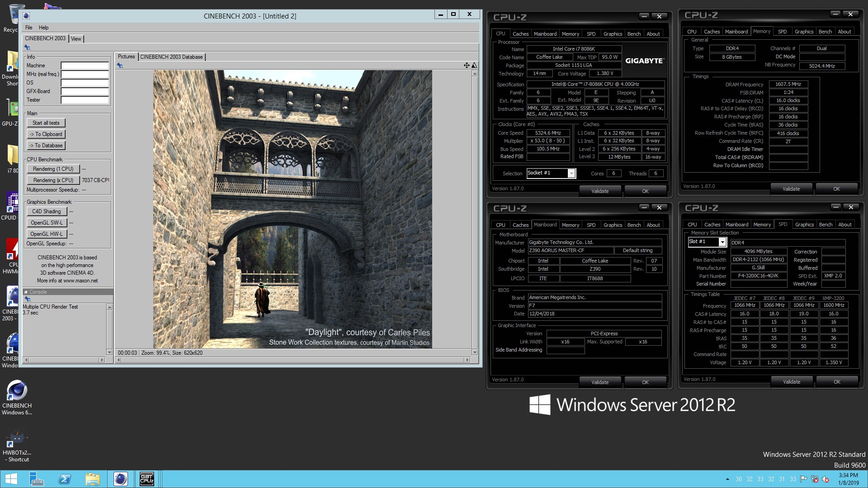
Task: Click OK in the Memory CPU-Z window
Action: pyautogui.click(x=836, y=189)
